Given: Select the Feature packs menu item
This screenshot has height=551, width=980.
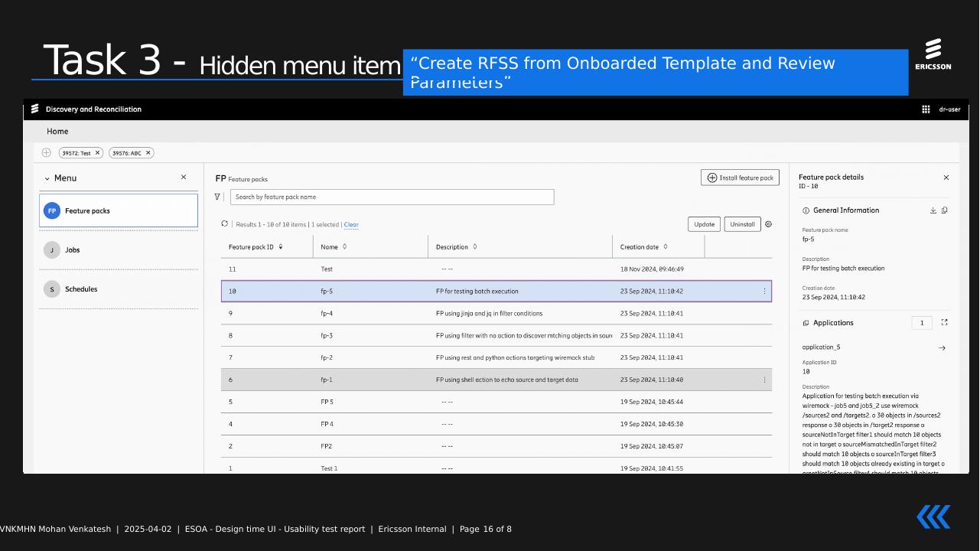Looking at the screenshot, I should [x=119, y=210].
